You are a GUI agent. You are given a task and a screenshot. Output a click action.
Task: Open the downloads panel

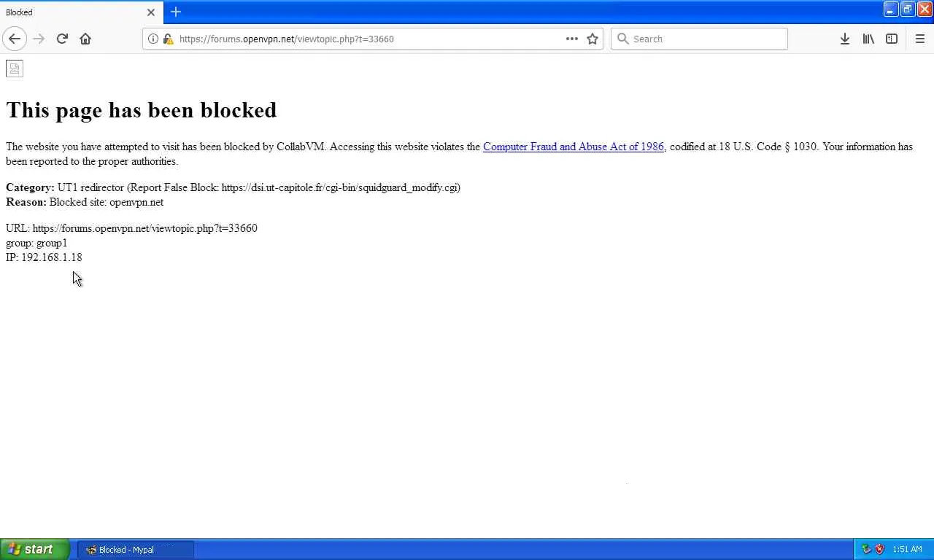click(x=844, y=39)
